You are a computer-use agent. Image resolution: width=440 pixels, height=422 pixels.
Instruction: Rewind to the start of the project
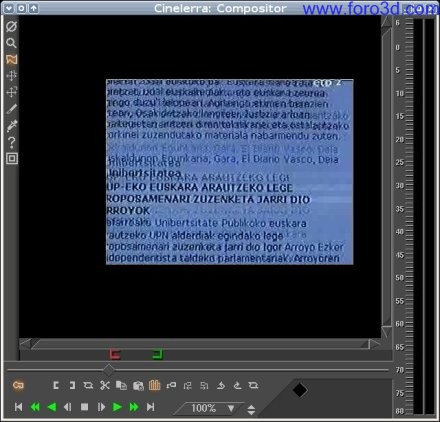(x=18, y=407)
